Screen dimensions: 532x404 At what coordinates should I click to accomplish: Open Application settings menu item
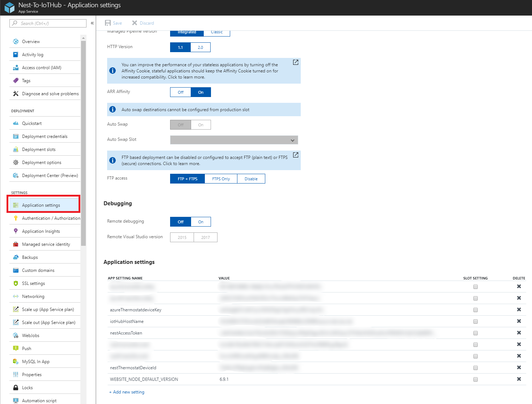click(45, 205)
